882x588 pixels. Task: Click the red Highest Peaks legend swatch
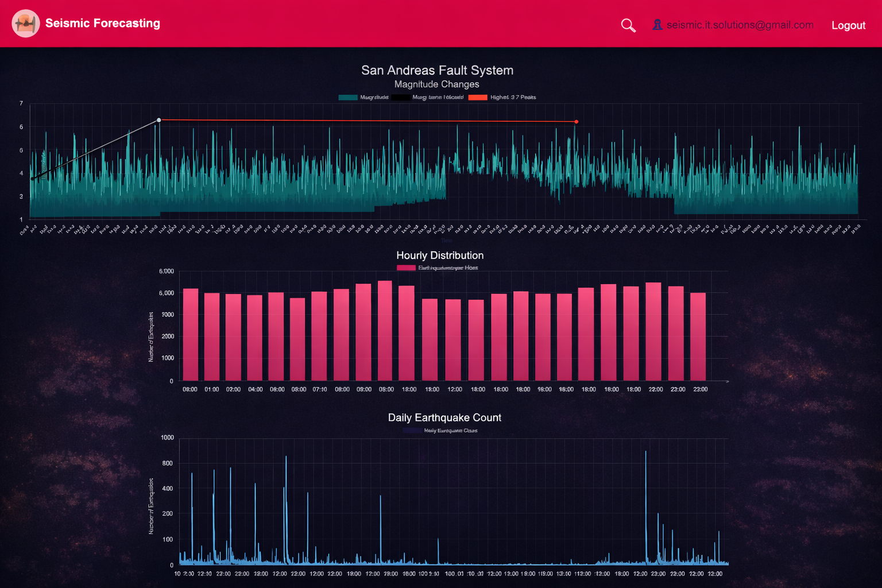pos(477,97)
